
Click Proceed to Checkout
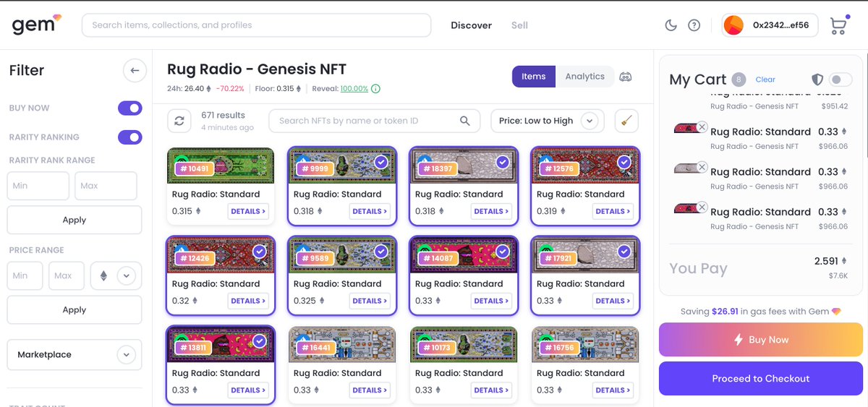click(x=761, y=379)
